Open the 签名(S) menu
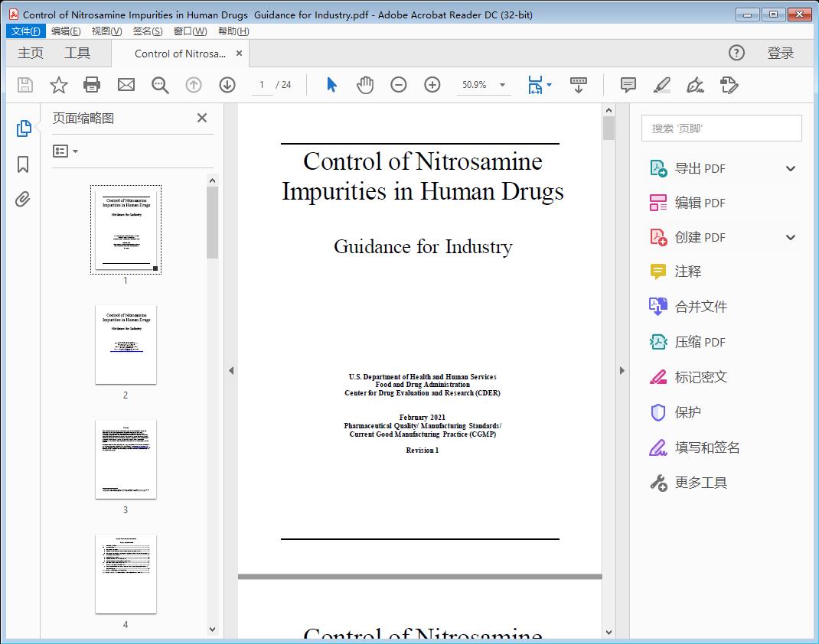Image resolution: width=819 pixels, height=644 pixels. click(147, 31)
